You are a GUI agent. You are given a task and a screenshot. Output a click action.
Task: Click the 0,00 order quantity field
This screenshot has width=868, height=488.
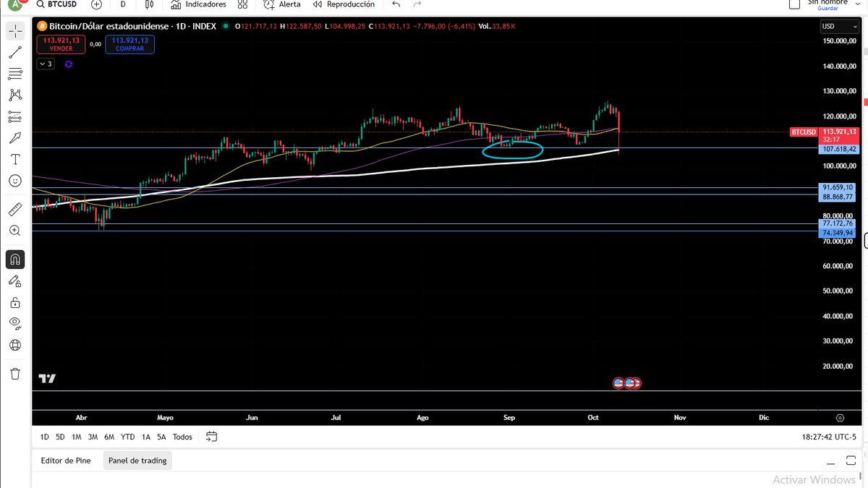95,44
